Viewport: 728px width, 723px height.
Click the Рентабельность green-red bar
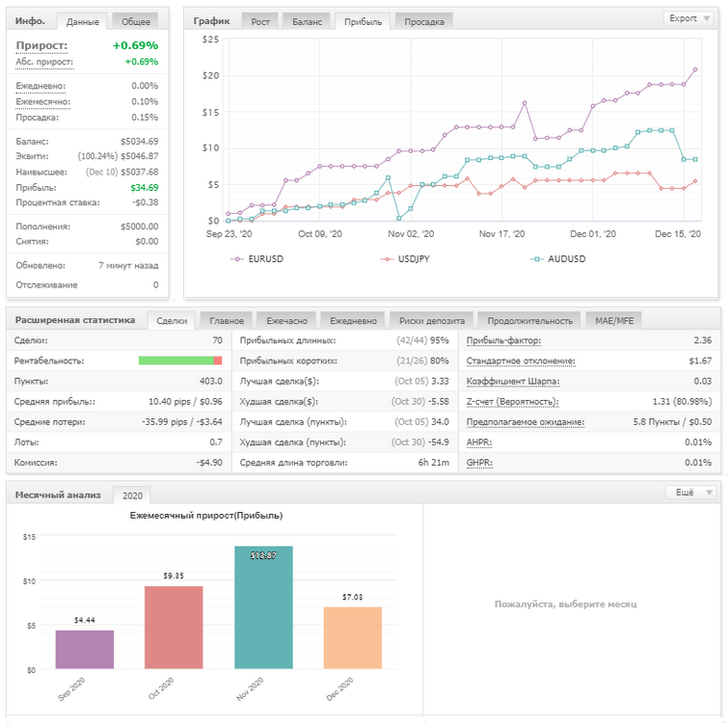click(180, 361)
